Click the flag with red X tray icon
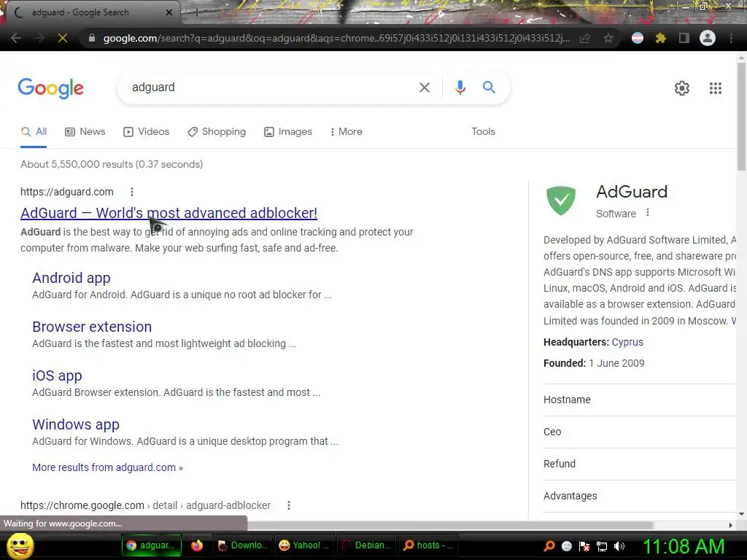This screenshot has height=560, width=747. pos(584,546)
